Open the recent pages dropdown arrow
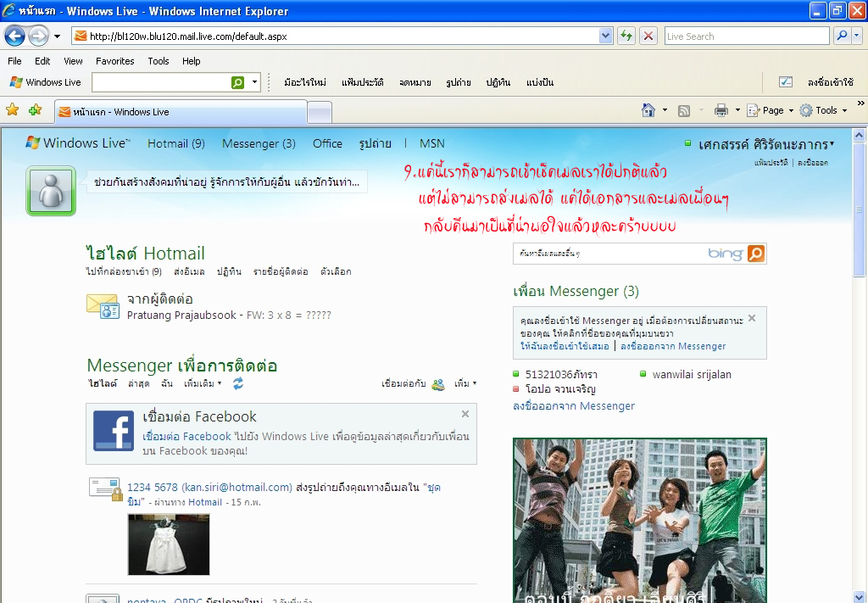Screen dimensions: 868x603 click(57, 36)
